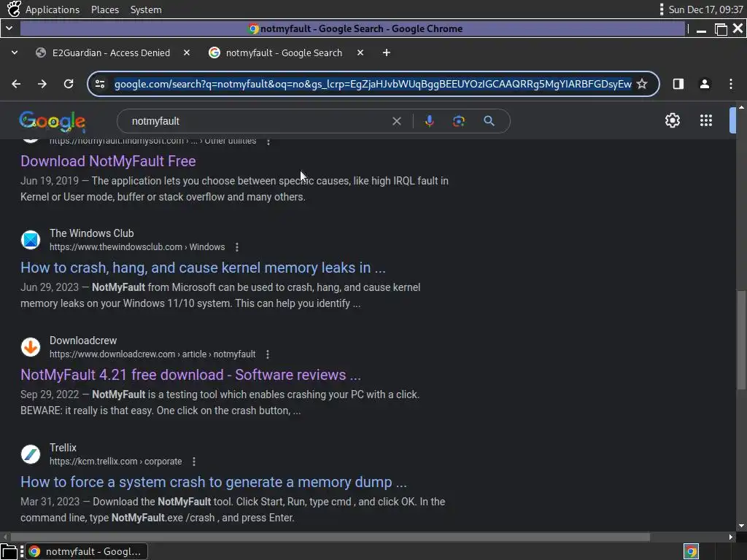Open Chrome side panel
This screenshot has height=560, width=747.
click(x=678, y=84)
